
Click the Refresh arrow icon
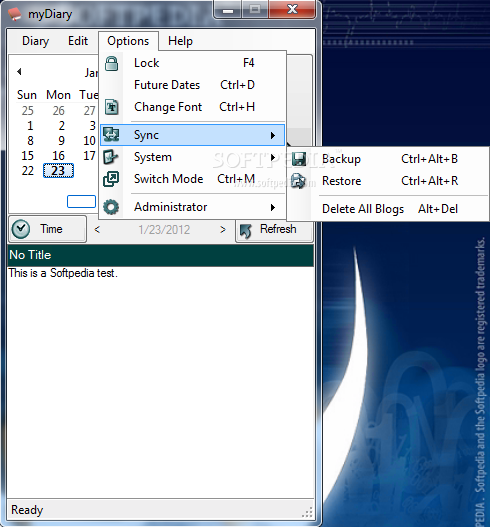pos(246,231)
